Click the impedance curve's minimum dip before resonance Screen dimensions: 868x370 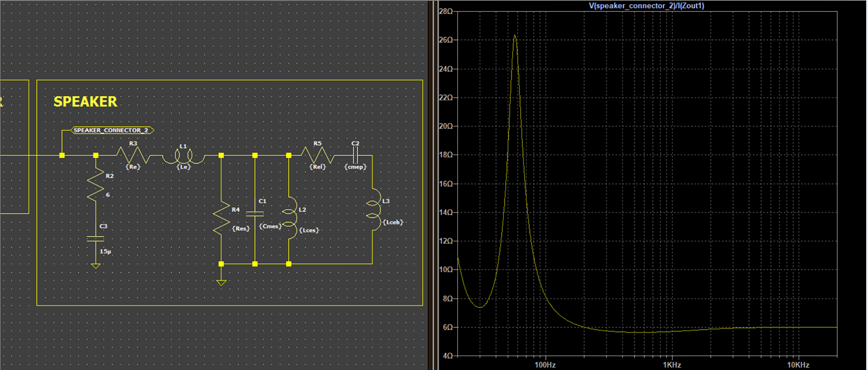[480, 307]
